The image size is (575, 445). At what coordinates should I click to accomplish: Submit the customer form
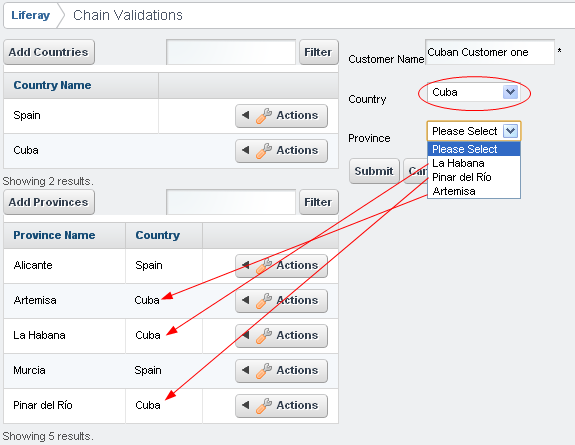click(374, 171)
